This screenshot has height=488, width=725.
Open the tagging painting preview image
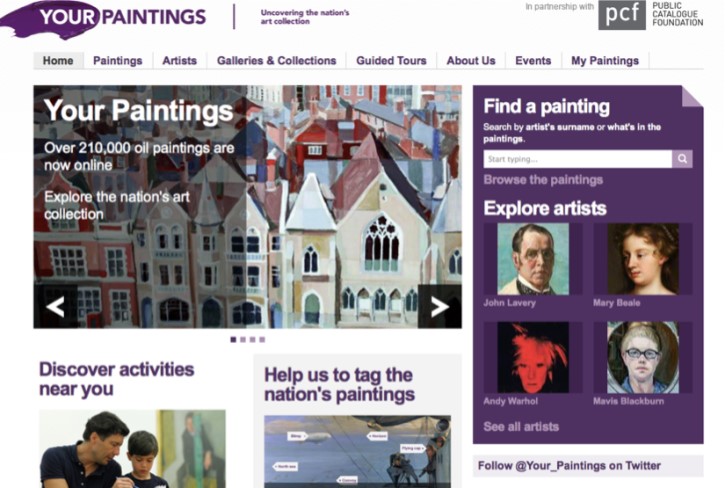357,451
